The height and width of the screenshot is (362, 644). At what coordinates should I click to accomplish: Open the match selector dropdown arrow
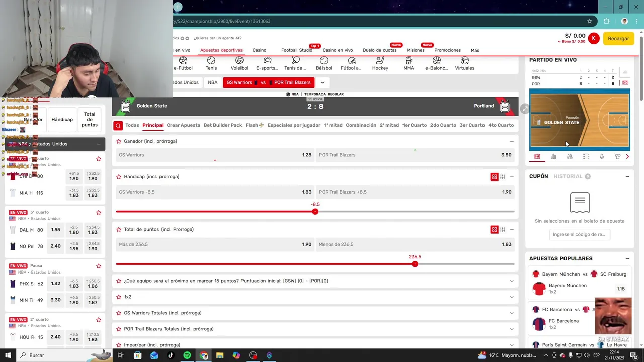323,82
